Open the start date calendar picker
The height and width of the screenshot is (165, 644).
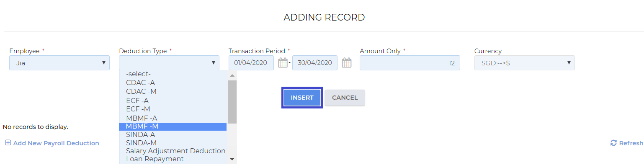[x=283, y=63]
